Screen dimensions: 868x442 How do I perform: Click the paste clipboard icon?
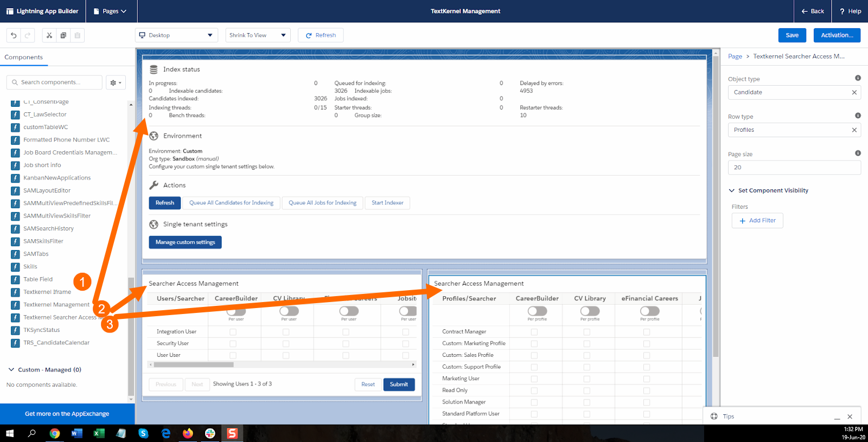[78, 35]
